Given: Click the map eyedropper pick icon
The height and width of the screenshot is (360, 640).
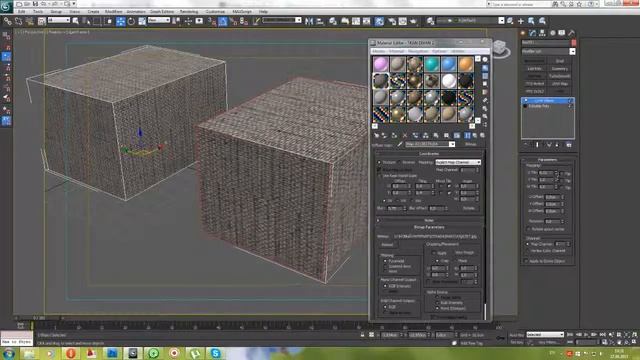Looking at the screenshot, I should (400, 144).
